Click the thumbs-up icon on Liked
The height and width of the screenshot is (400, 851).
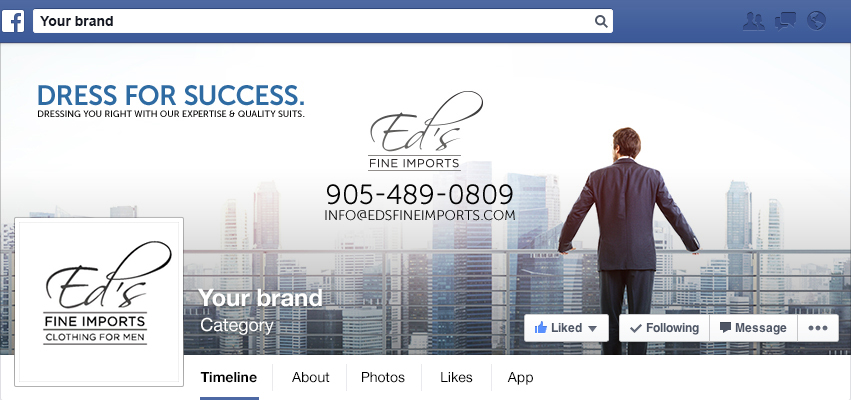(541, 328)
